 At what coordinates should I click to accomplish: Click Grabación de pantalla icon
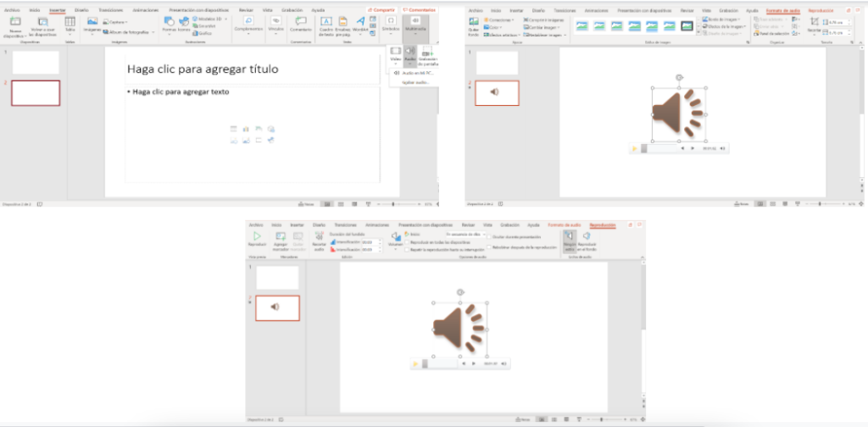pos(427,51)
